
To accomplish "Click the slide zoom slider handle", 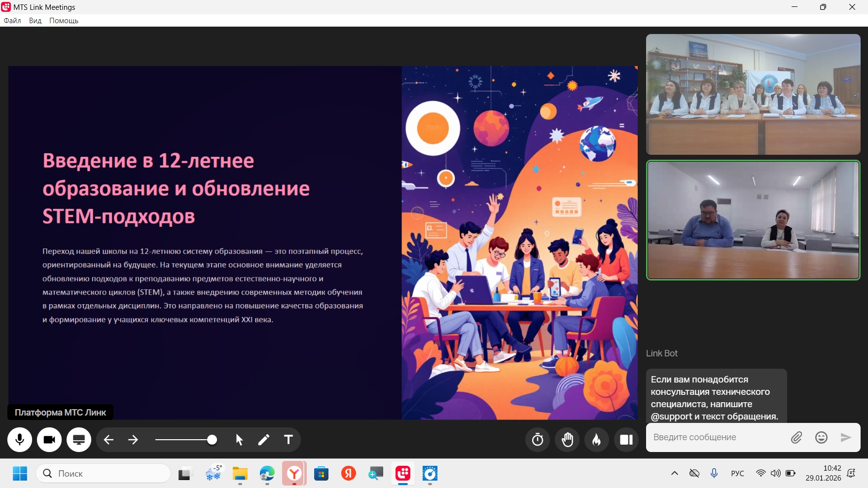I will (212, 440).
